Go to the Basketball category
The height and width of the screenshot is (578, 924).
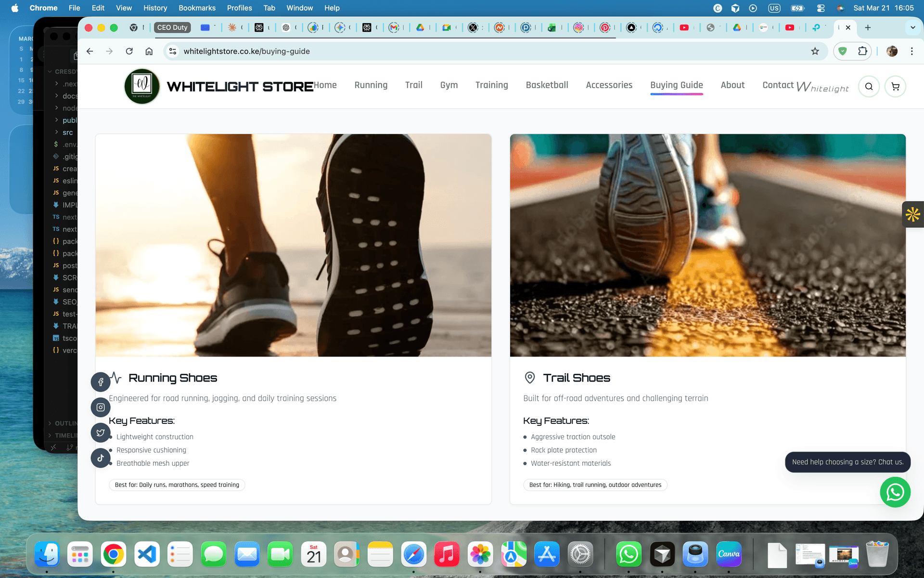point(547,85)
